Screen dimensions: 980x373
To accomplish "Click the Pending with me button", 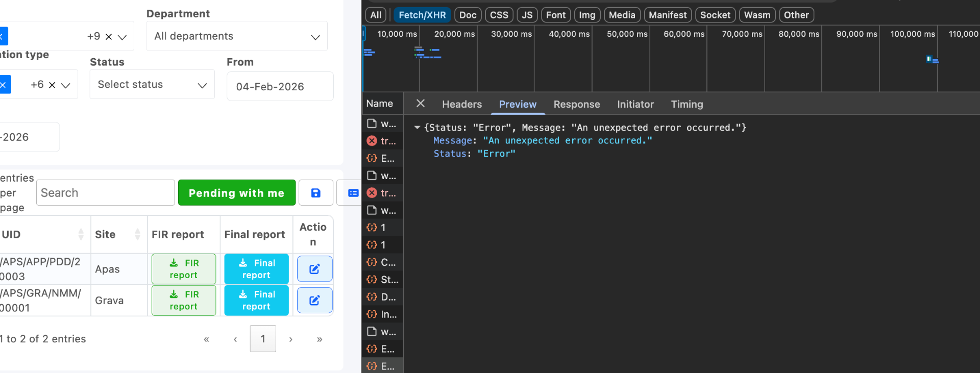I will tap(236, 193).
